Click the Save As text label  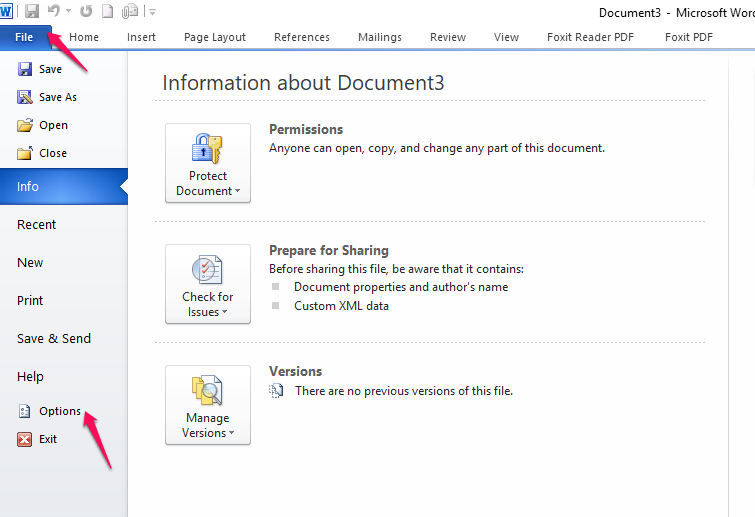click(x=58, y=97)
